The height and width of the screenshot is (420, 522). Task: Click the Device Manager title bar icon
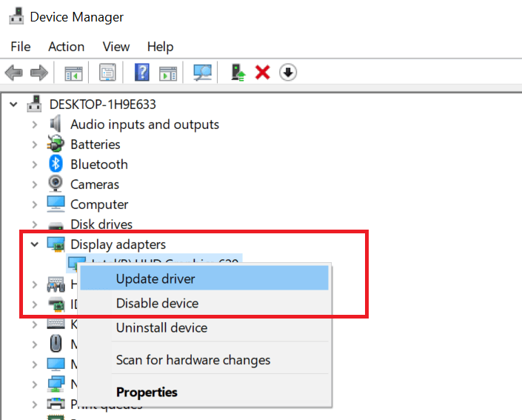click(x=16, y=16)
